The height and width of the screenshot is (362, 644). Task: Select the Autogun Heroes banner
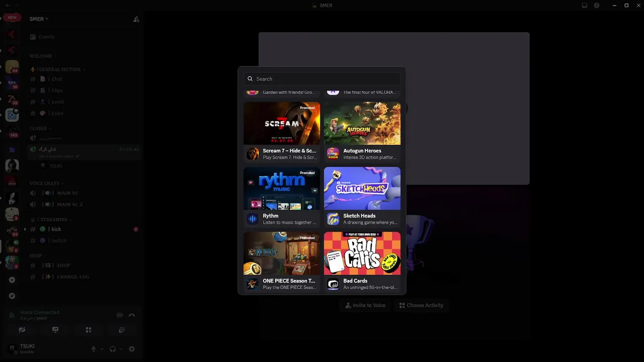click(362, 124)
